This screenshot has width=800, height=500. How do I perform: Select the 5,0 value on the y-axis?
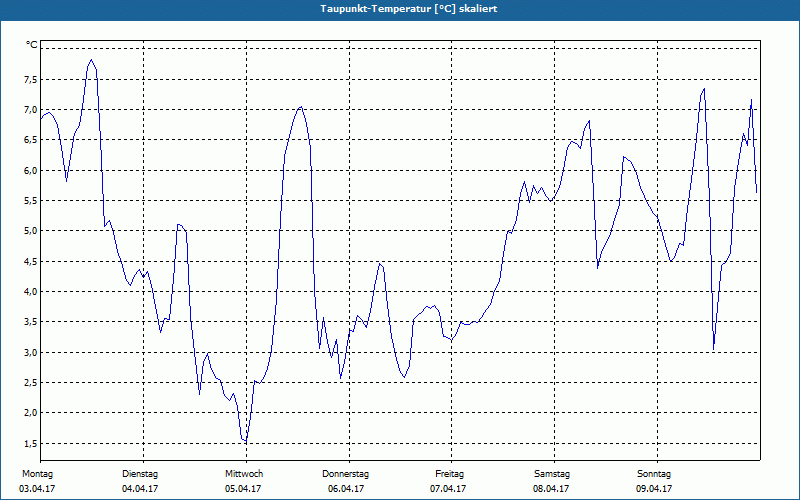pos(29,231)
